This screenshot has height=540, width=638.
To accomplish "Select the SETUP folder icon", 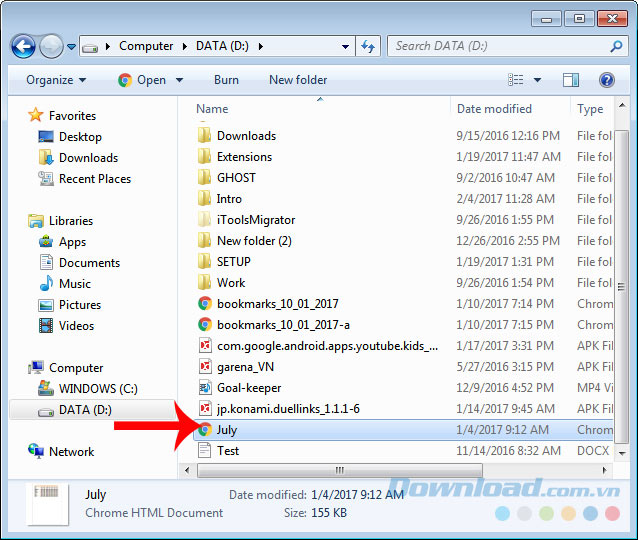I will pyautogui.click(x=204, y=262).
